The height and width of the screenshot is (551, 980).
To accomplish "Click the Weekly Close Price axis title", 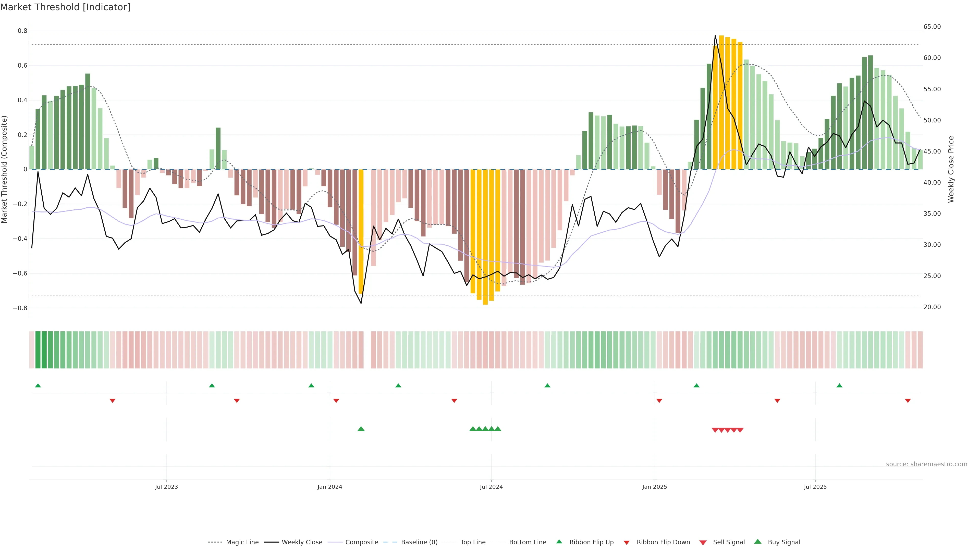I will click(x=951, y=169).
